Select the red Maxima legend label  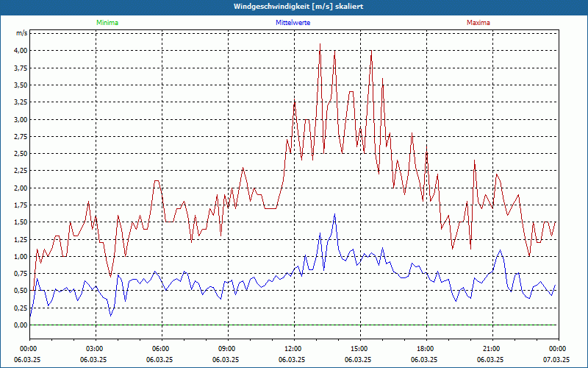478,23
